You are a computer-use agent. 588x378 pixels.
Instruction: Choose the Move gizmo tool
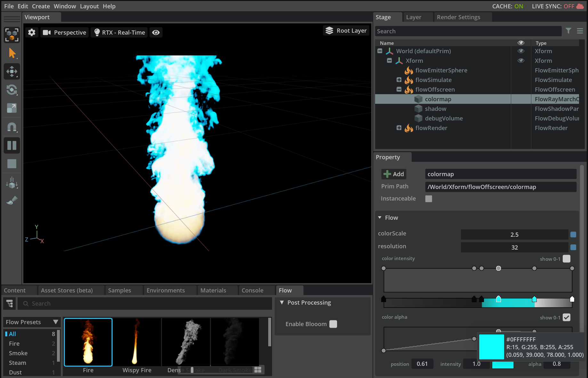pos(12,71)
